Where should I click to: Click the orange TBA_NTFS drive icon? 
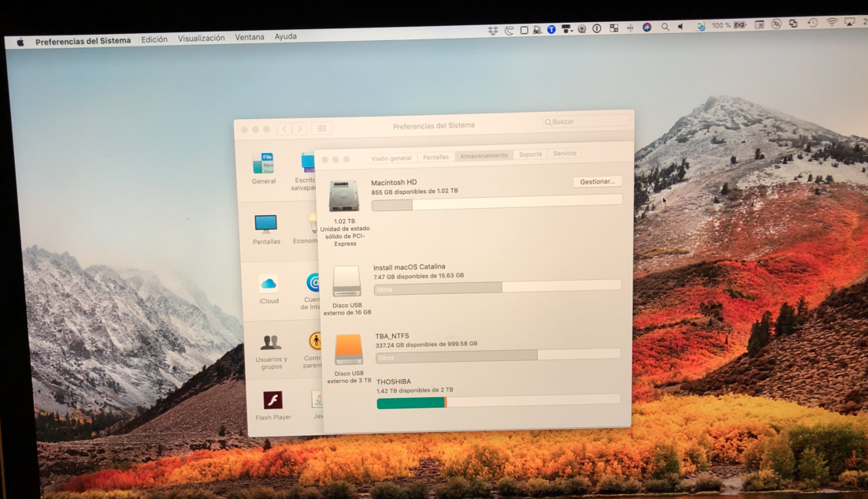(349, 349)
